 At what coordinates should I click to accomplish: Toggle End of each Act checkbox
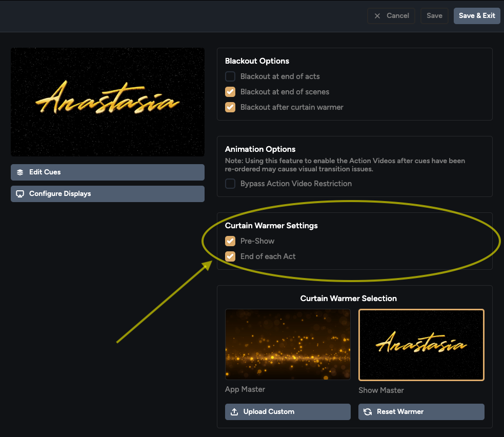(x=230, y=256)
